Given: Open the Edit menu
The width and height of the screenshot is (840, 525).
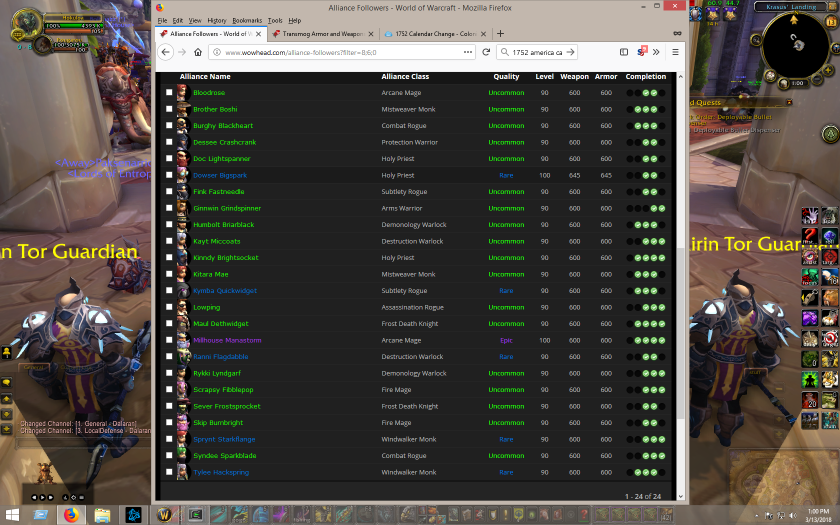Looking at the screenshot, I should [178, 20].
